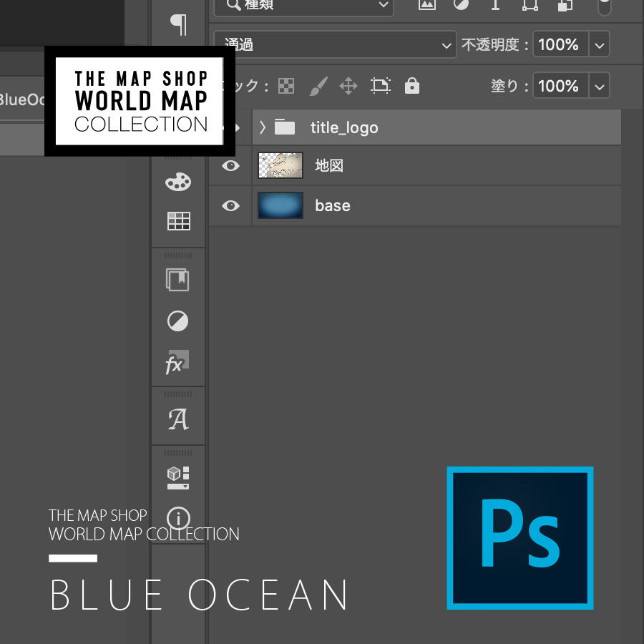The width and height of the screenshot is (644, 644).
Task: Open the 3D panel cube icon
Action: click(x=178, y=478)
